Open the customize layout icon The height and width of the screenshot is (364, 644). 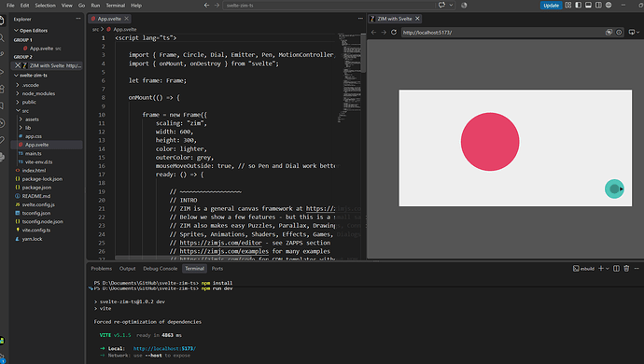coord(568,6)
